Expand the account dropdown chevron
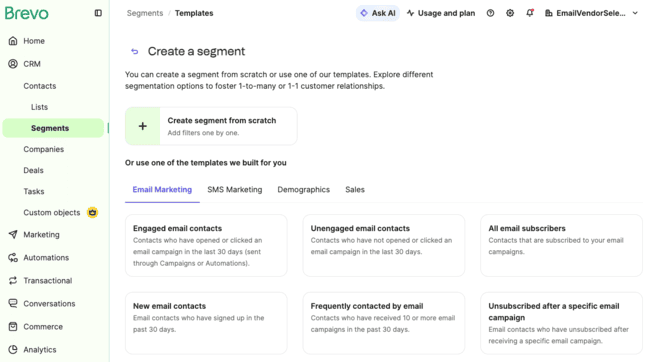Screen dimensions: 650x362 pyautogui.click(x=635, y=13)
